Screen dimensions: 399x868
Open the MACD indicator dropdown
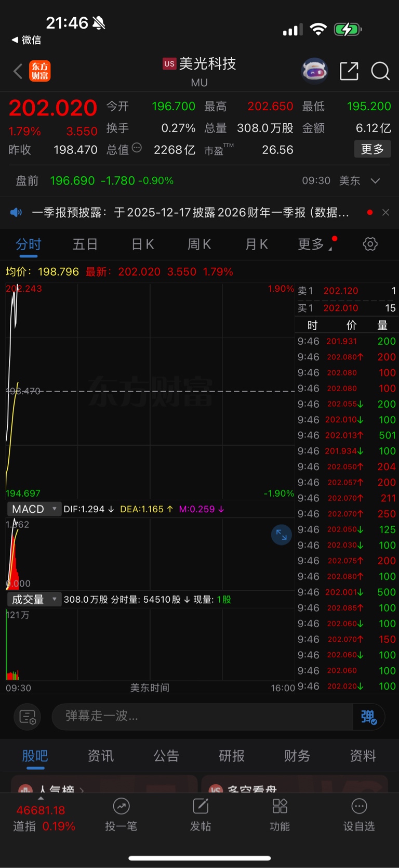34,509
